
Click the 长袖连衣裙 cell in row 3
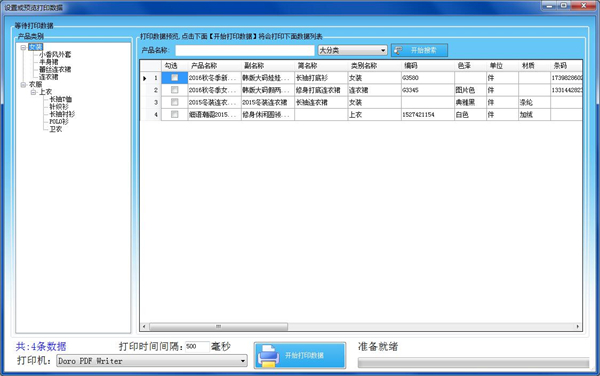321,103
